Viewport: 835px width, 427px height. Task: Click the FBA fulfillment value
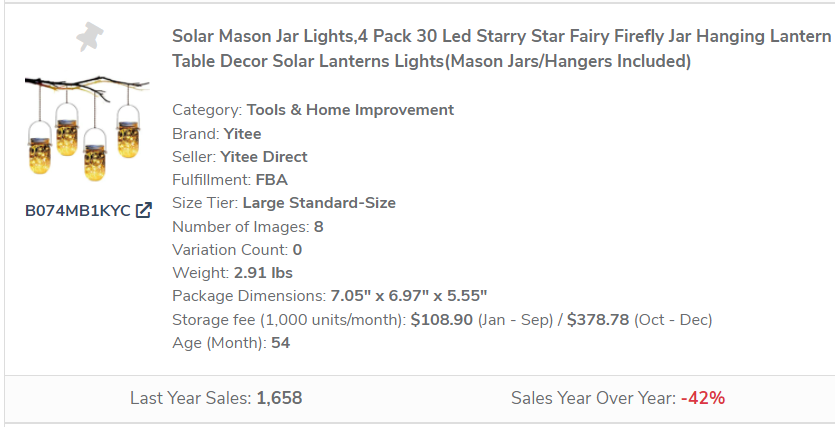click(271, 180)
